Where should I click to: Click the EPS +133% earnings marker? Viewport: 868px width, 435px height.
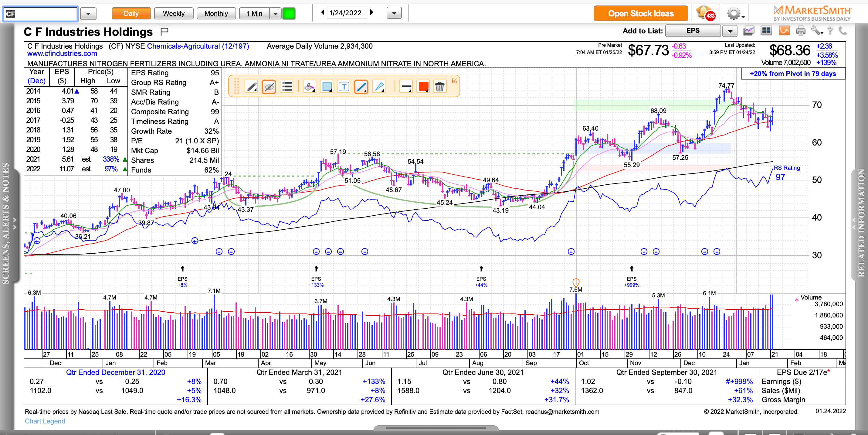click(316, 277)
